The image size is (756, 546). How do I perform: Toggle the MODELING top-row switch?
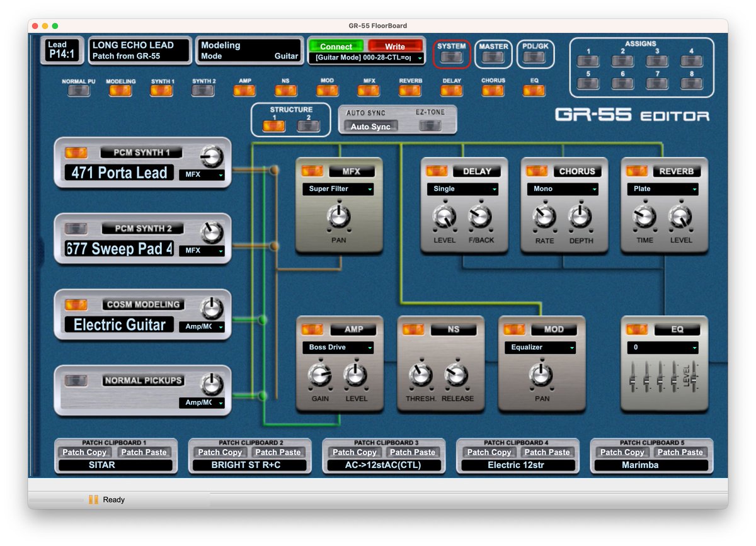pyautogui.click(x=120, y=90)
